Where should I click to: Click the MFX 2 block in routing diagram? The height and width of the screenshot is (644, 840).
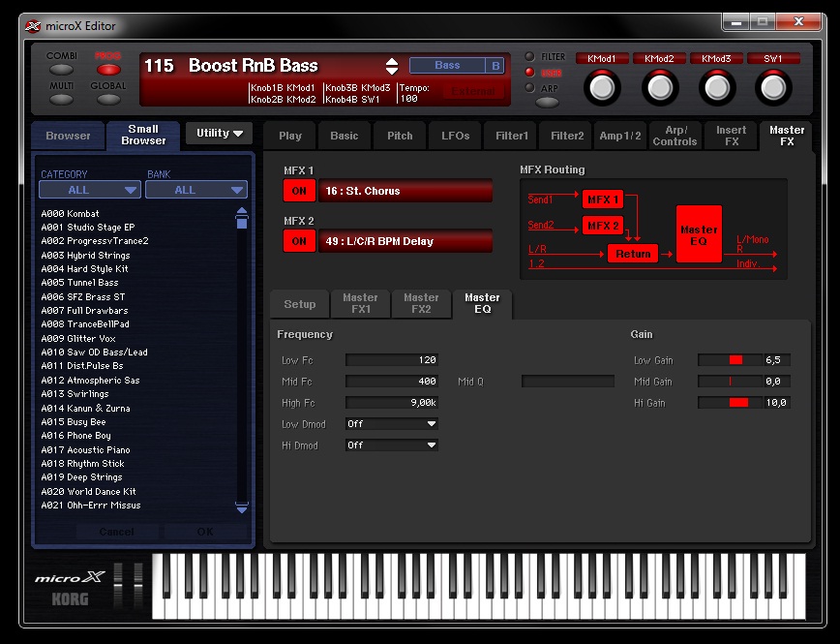[x=603, y=226]
